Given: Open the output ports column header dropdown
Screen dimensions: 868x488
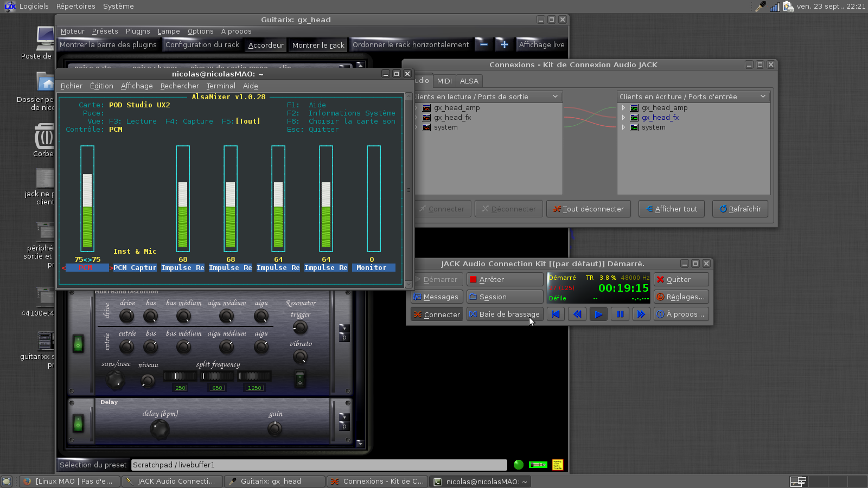Looking at the screenshot, I should [555, 97].
